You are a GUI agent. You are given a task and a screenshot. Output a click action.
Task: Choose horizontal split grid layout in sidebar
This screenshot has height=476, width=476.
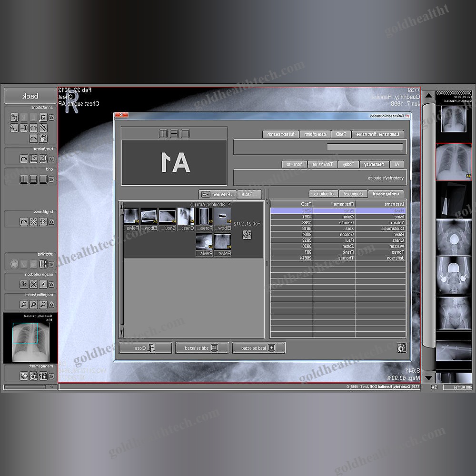click(33, 179)
